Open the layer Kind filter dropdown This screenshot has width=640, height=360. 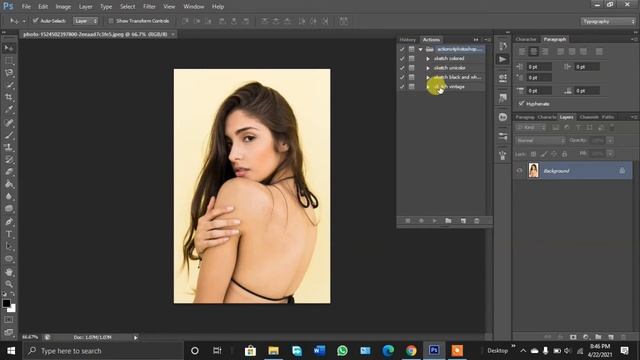pyautogui.click(x=531, y=127)
